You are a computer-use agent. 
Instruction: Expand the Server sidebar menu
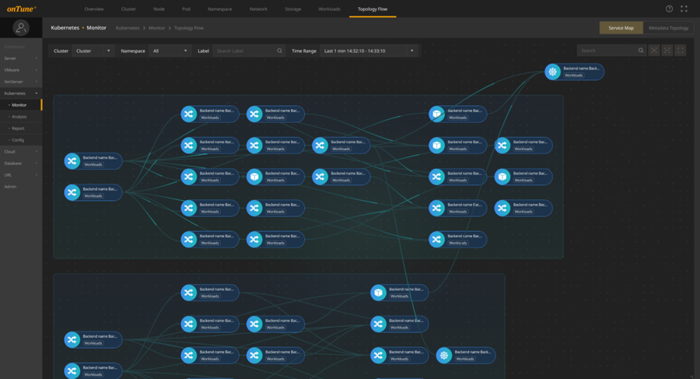click(21, 58)
